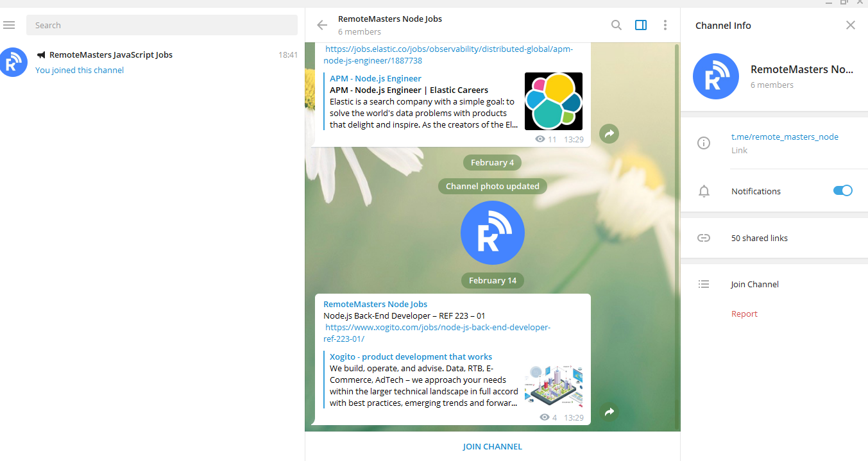Report this channel
The image size is (868, 461).
click(744, 314)
